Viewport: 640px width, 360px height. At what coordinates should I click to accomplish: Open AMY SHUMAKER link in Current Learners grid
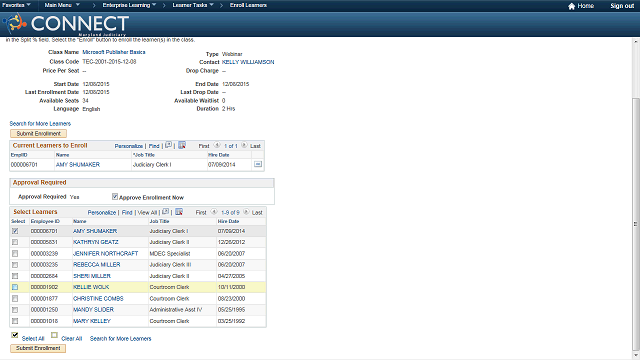click(78, 164)
